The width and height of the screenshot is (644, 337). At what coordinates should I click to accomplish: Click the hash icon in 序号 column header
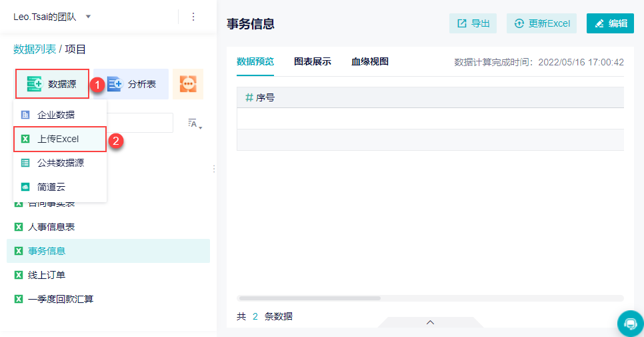coord(249,97)
